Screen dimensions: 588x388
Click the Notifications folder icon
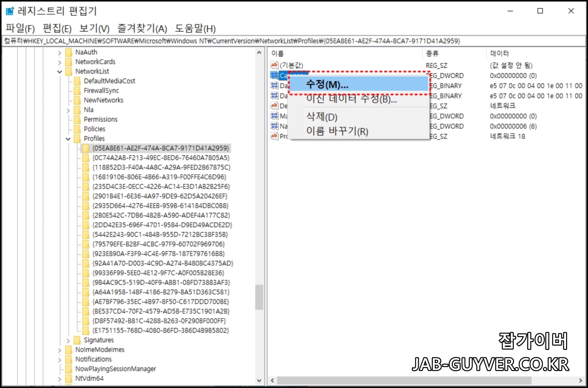pyautogui.click(x=69, y=359)
